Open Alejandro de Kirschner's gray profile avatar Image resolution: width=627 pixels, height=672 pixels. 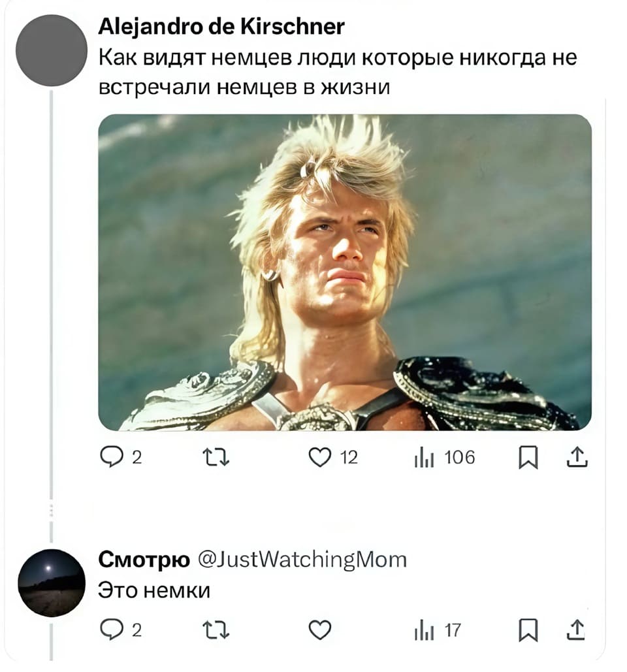click(x=52, y=50)
